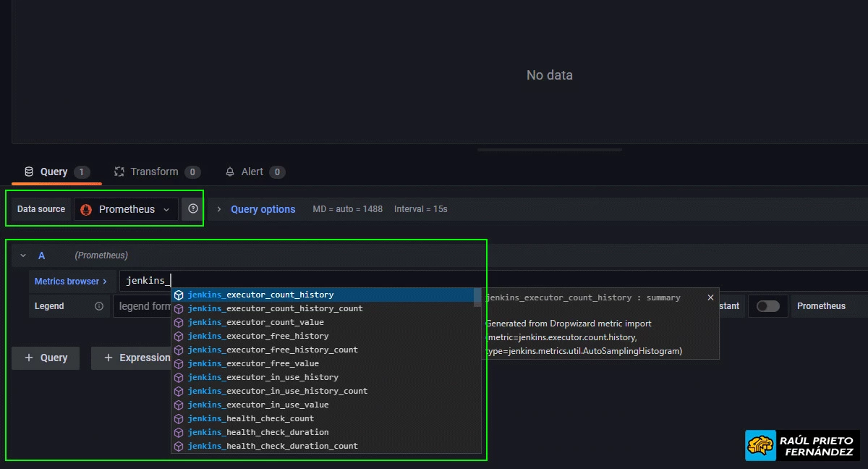Click the query help question mark icon
The image size is (868, 469).
(x=192, y=208)
